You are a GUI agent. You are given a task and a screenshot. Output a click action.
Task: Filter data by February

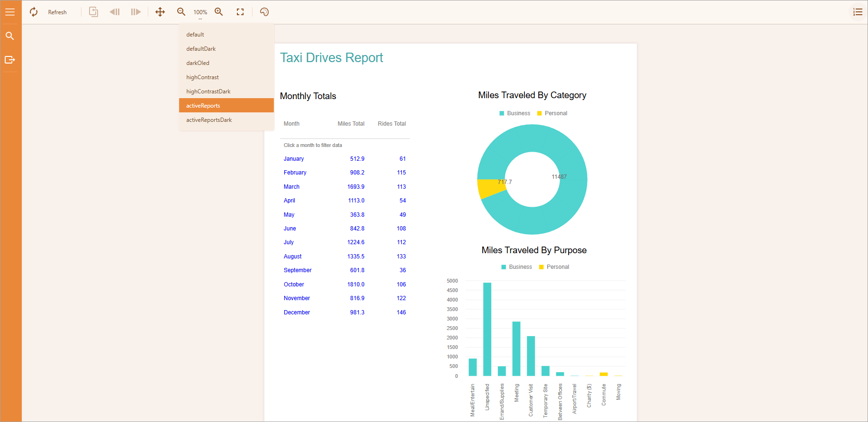coord(295,173)
